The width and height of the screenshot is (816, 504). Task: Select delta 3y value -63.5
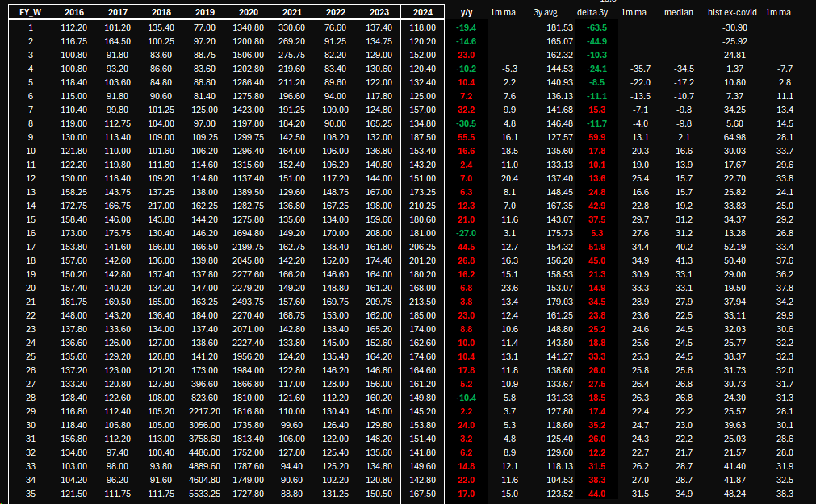(x=596, y=27)
